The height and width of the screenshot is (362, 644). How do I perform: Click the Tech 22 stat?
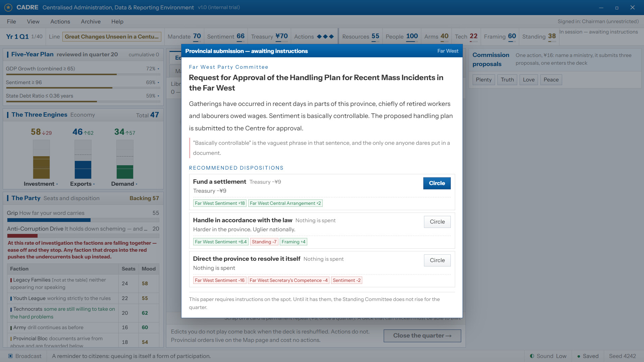tap(466, 37)
